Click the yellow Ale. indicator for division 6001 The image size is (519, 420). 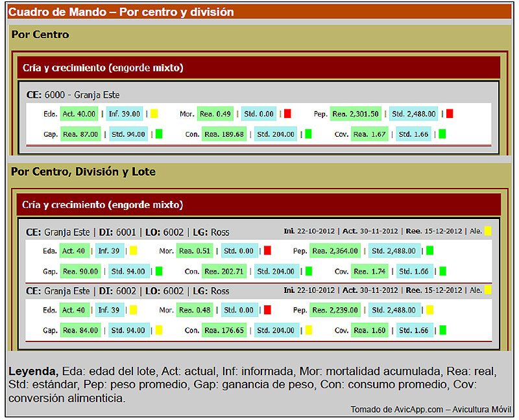point(488,231)
